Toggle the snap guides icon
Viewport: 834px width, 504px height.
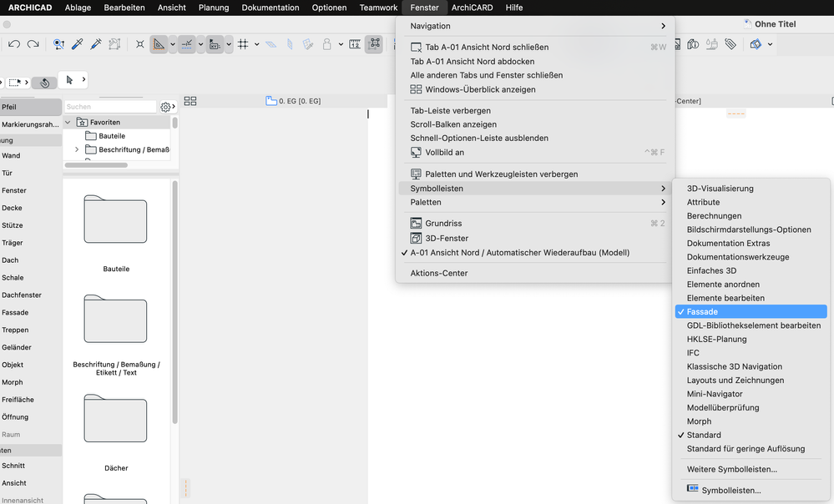coord(187,44)
